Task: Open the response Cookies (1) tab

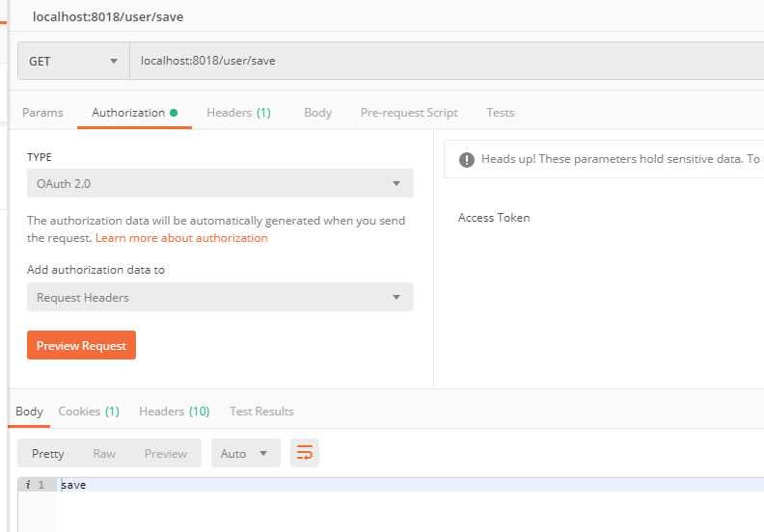Action: coord(89,412)
